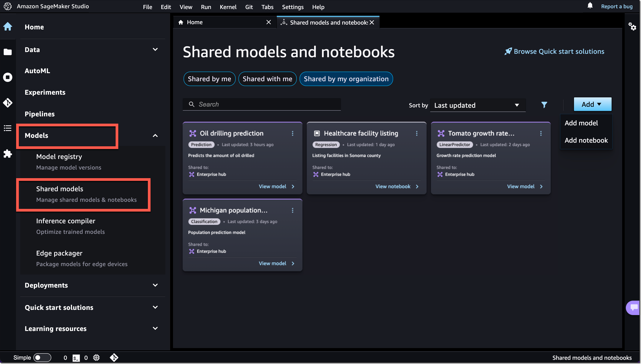Select the Shared by me filter
This screenshot has height=364, width=641.
(209, 79)
